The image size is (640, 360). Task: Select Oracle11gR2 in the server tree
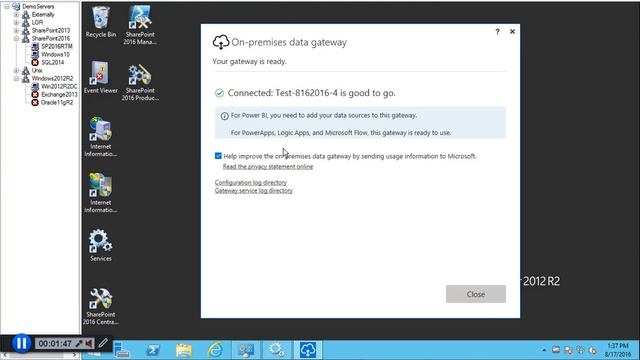(x=57, y=102)
